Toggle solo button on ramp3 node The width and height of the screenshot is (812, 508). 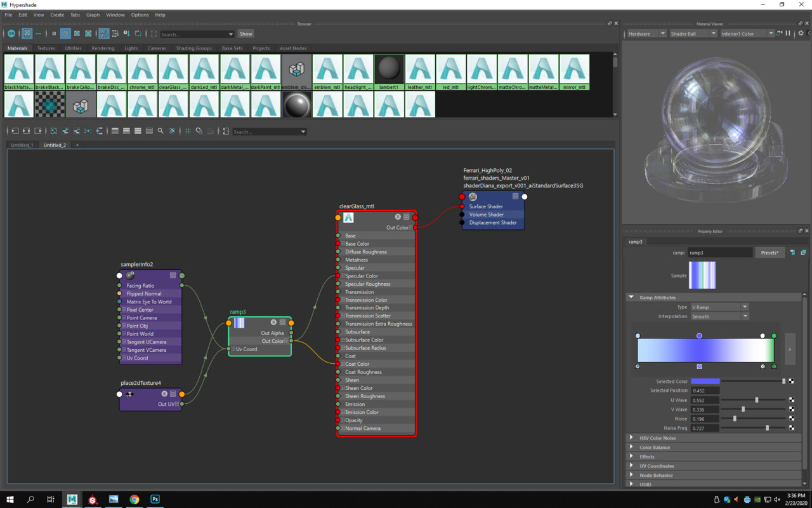click(x=274, y=323)
